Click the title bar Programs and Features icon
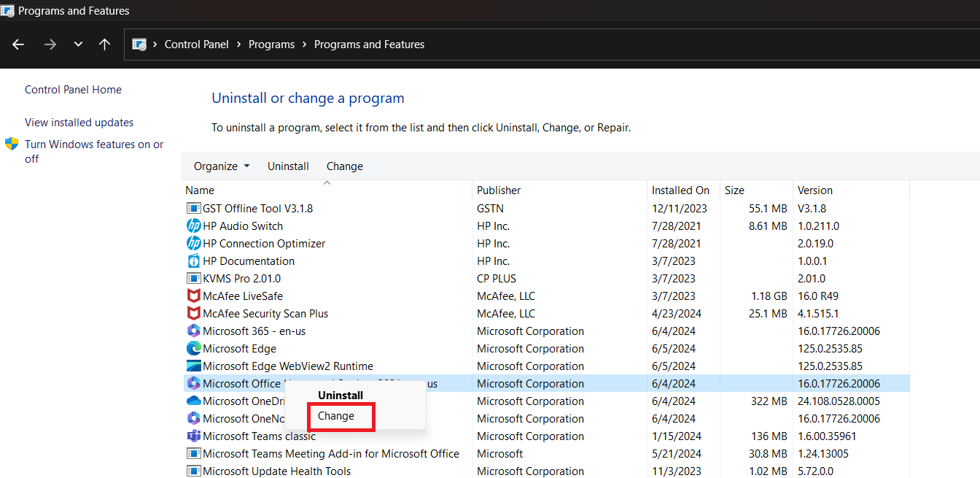This screenshot has height=478, width=980. click(x=7, y=10)
